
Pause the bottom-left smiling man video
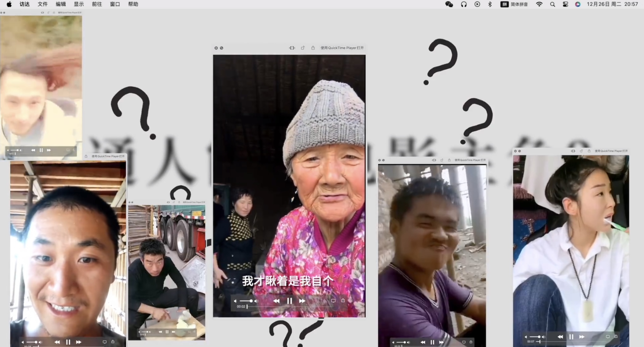pyautogui.click(x=68, y=342)
